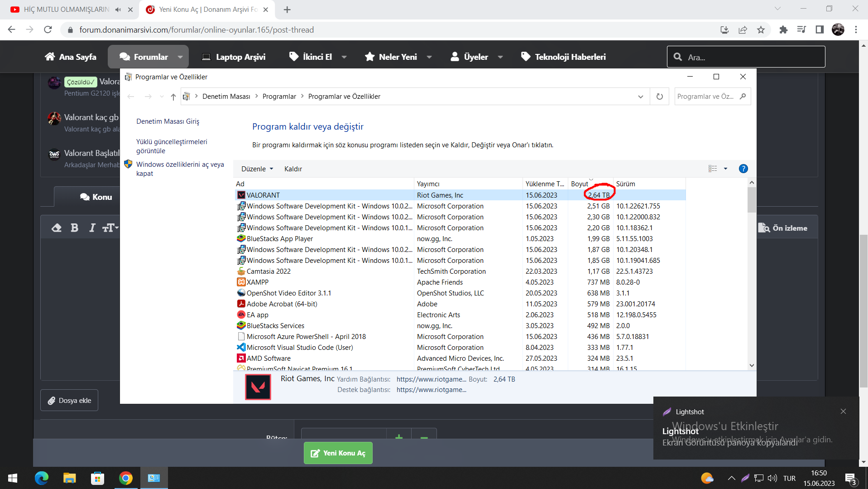This screenshot has height=489, width=868.
Task: Click the install app icon in the address bar
Action: click(724, 29)
